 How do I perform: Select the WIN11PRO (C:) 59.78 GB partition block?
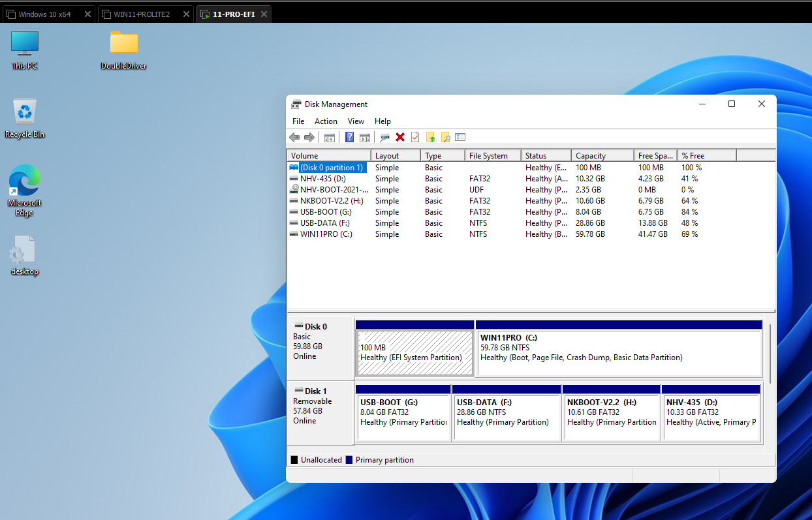pyautogui.click(x=619, y=353)
